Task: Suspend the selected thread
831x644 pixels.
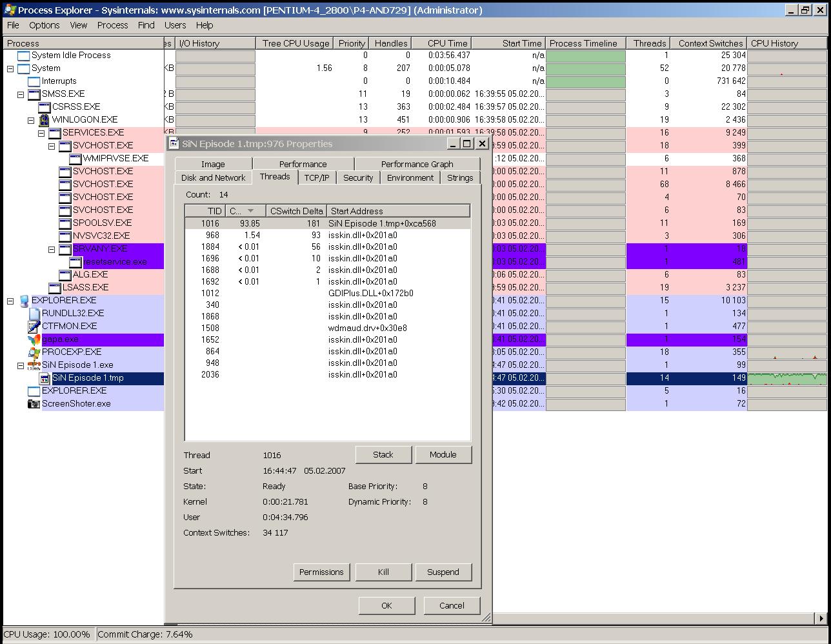Action: (443, 572)
